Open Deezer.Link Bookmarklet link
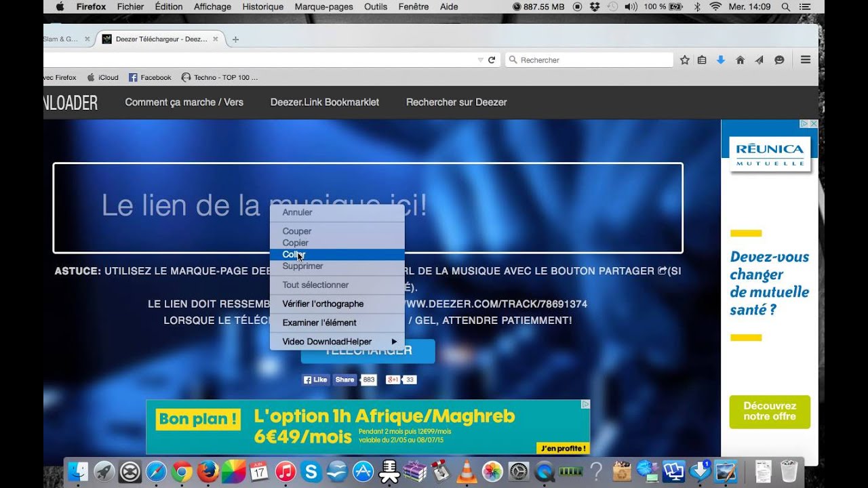This screenshot has width=868, height=488. coord(325,102)
